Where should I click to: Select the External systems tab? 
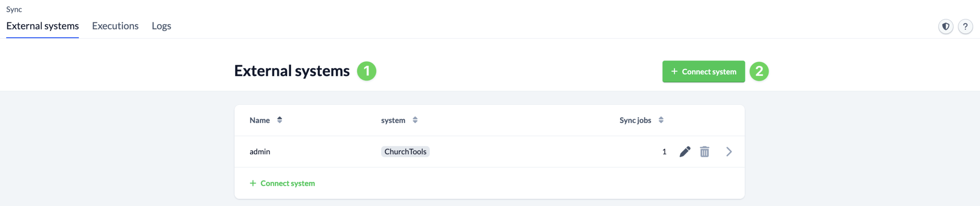(x=42, y=26)
